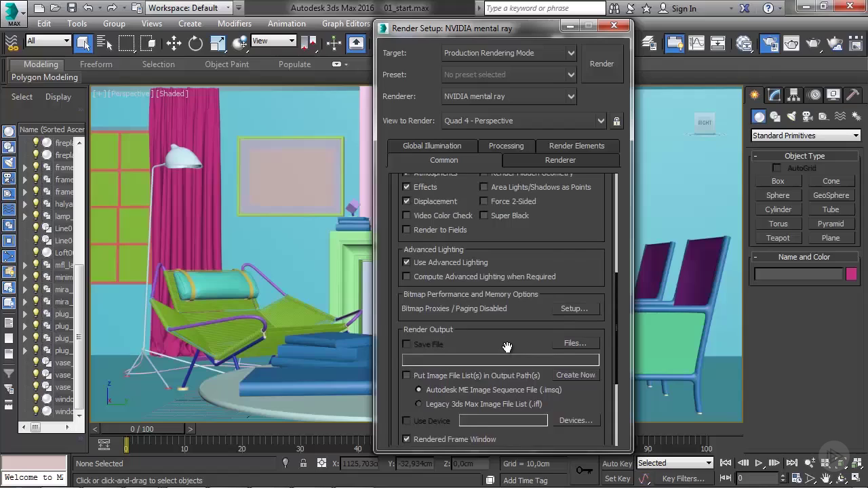This screenshot has width=868, height=488.
Task: Click the pink object color swatch
Action: point(851,274)
